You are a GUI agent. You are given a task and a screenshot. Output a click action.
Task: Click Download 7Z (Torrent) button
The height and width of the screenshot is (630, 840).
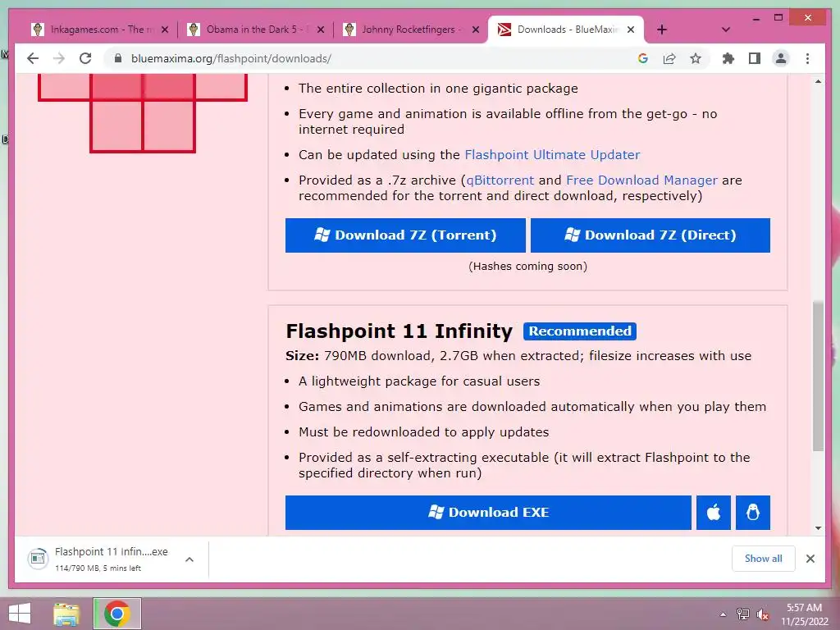(405, 235)
